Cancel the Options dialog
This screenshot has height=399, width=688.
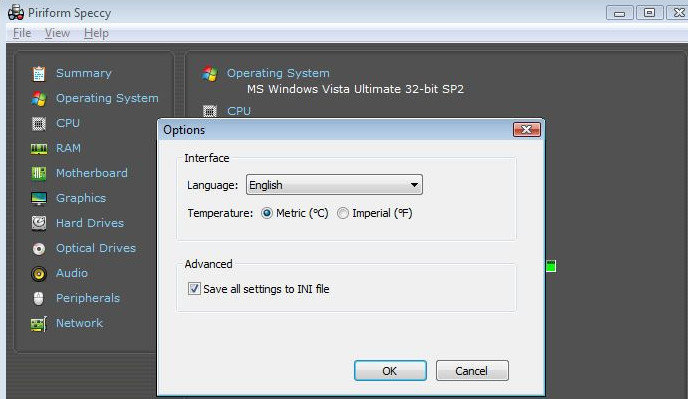tap(472, 371)
